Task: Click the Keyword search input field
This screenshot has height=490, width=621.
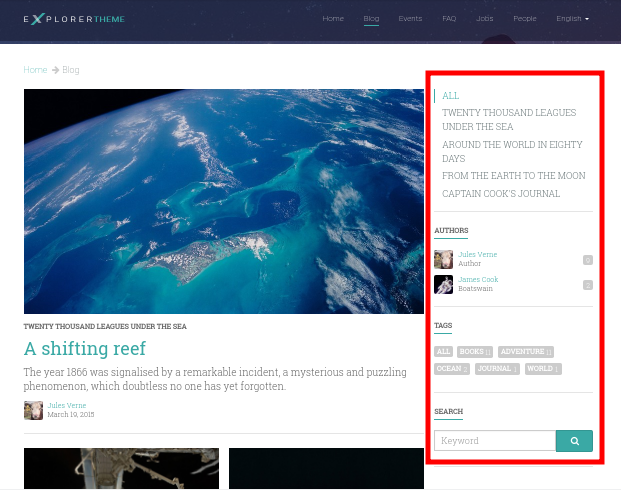Action: pos(495,441)
